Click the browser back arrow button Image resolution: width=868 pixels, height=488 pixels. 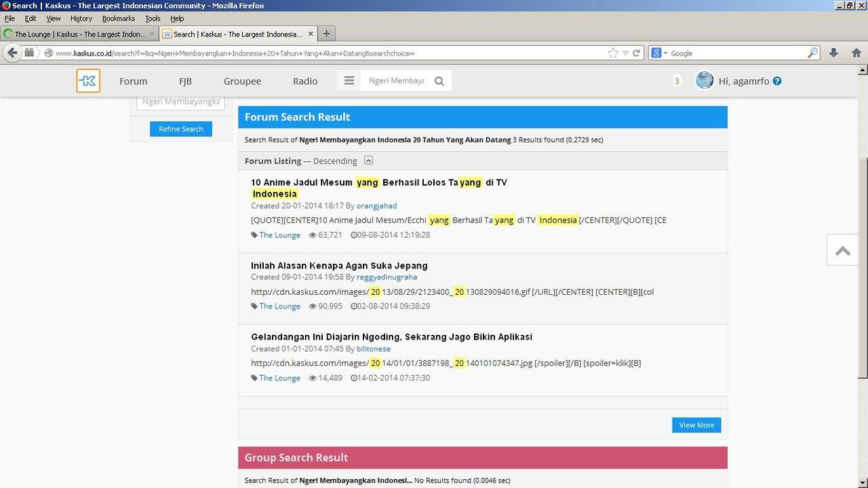pyautogui.click(x=12, y=53)
